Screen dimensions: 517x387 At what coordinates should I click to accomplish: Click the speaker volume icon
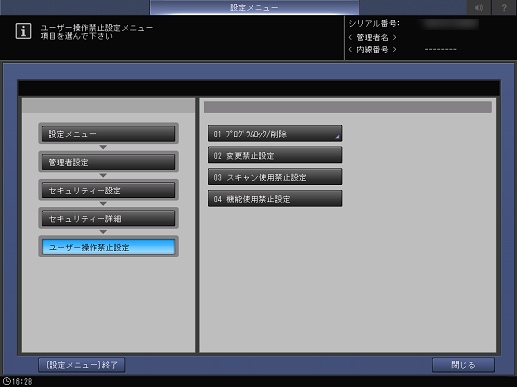[479, 7]
